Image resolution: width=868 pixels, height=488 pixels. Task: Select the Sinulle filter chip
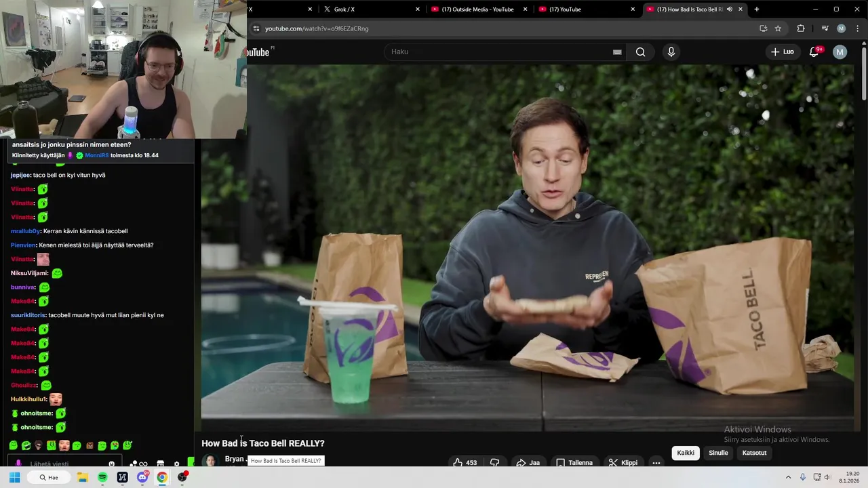point(718,453)
